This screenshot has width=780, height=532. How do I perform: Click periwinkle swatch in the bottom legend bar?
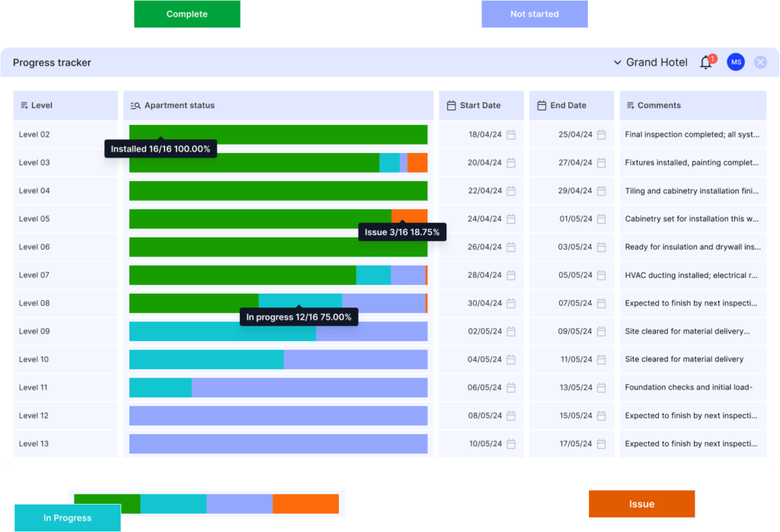[x=239, y=504]
